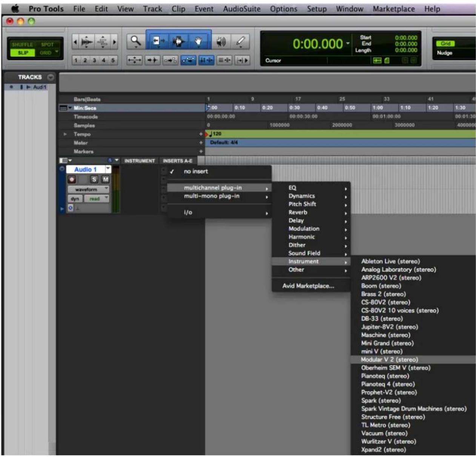Click the horizontal zoom in arrow
This screenshot has width=476, height=457.
pyautogui.click(x=114, y=42)
